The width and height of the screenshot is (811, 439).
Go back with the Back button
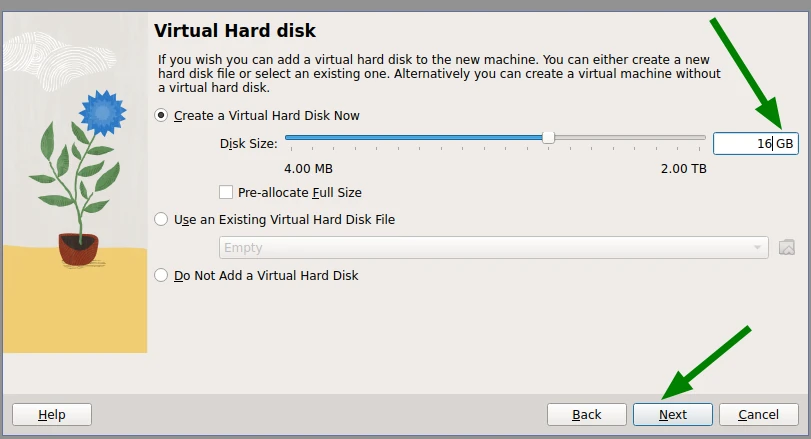[586, 414]
